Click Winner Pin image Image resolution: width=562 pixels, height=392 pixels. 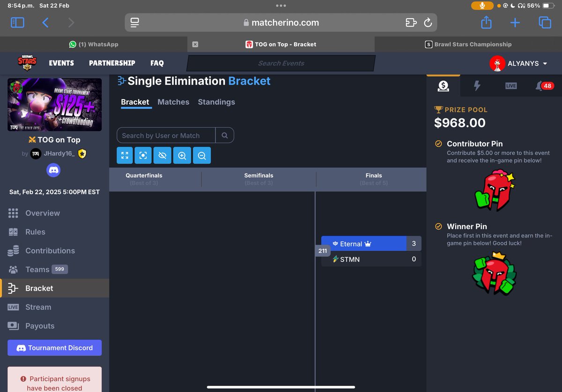(x=494, y=275)
